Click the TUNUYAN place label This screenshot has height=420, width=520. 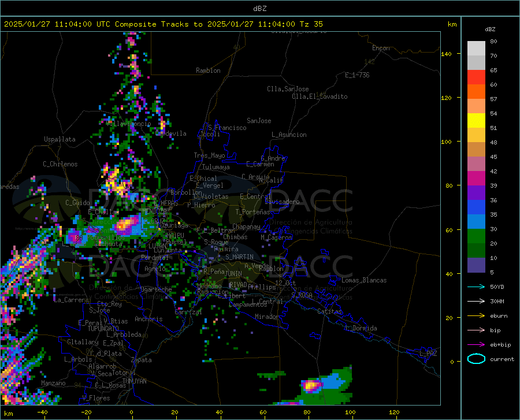click(134, 381)
